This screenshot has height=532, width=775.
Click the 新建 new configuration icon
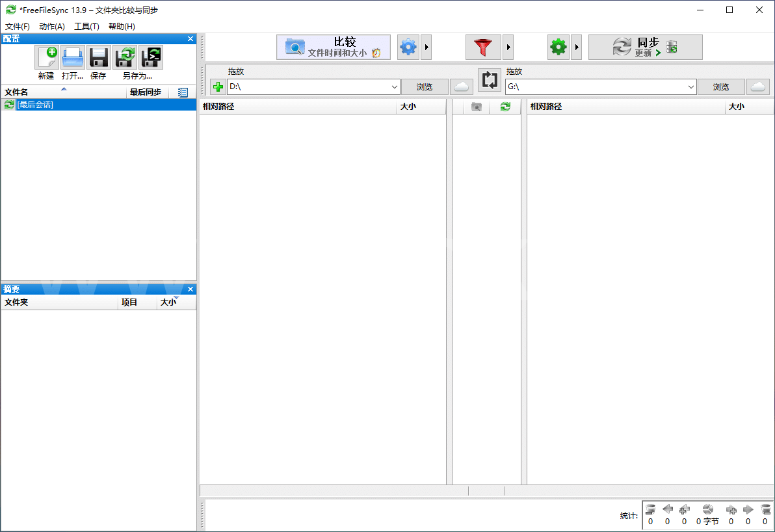pos(47,58)
